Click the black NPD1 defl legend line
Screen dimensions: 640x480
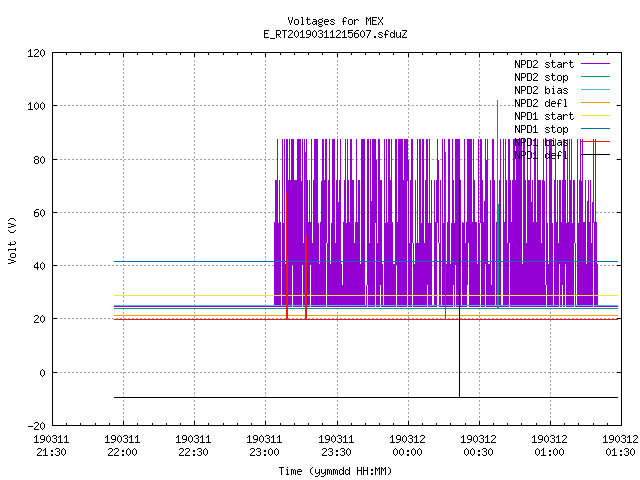(x=595, y=155)
